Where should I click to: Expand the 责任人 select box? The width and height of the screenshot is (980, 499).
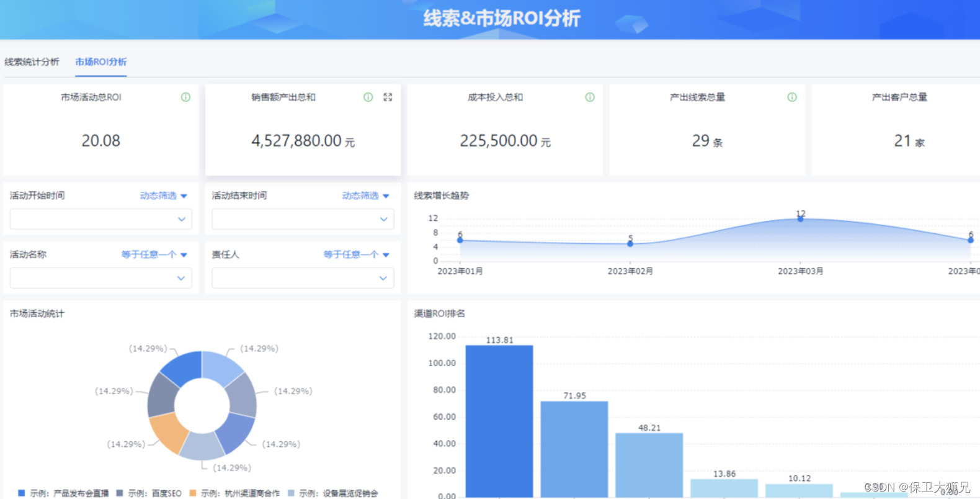tap(303, 278)
